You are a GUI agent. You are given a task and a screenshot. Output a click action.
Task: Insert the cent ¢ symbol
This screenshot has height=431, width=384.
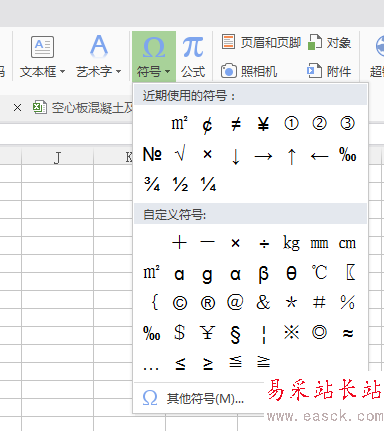(207, 125)
